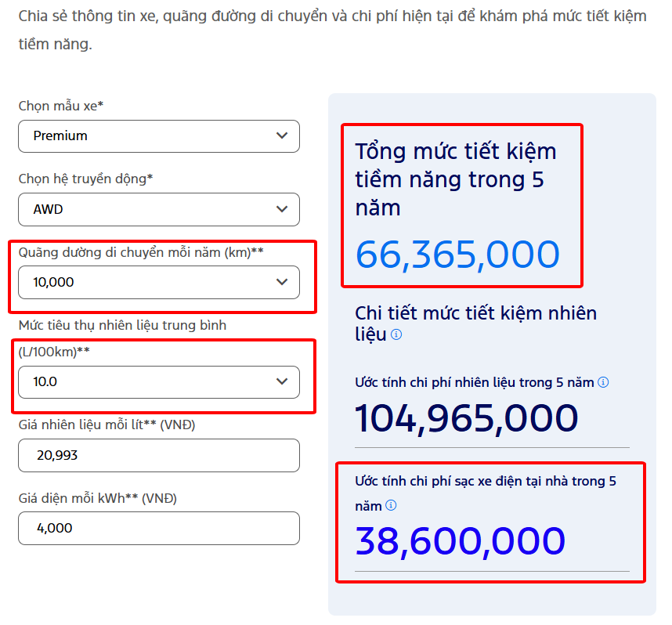The width and height of the screenshot is (672, 625).
Task: Click info icon next to home charging cost estimate
Action: tap(391, 505)
